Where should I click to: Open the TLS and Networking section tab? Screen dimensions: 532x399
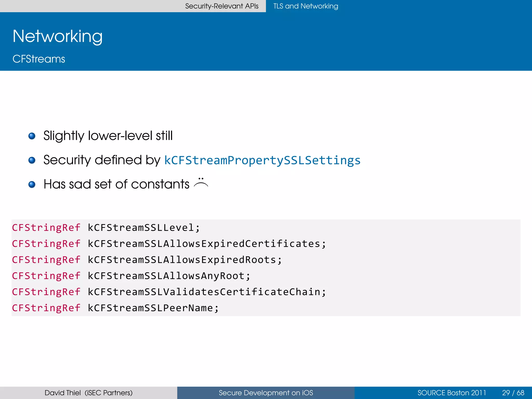pyautogui.click(x=306, y=6)
